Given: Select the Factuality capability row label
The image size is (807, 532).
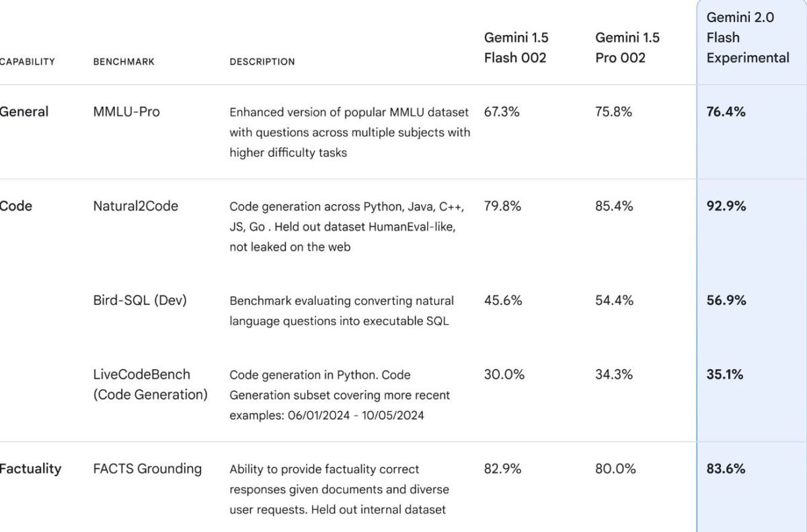Looking at the screenshot, I should click(30, 469).
